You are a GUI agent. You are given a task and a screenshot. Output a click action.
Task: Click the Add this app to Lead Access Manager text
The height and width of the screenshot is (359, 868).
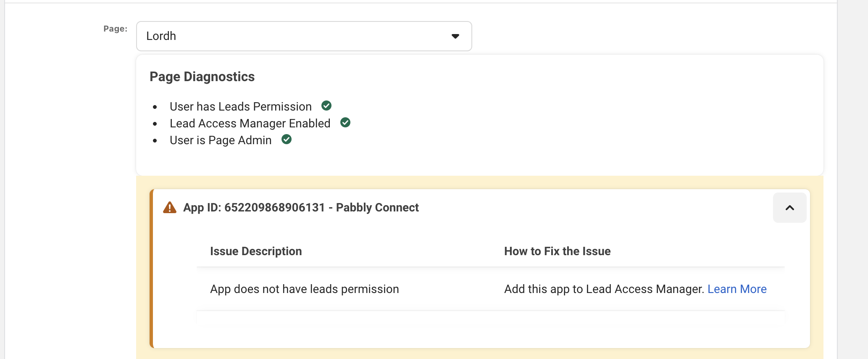click(x=604, y=289)
